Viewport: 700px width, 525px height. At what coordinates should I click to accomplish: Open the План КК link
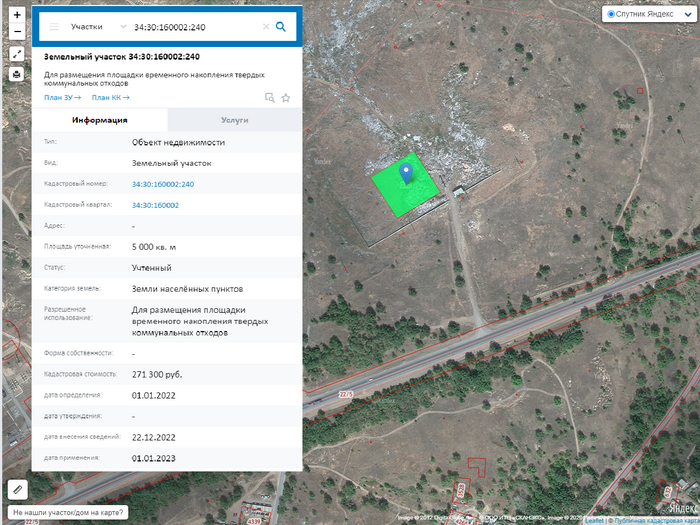(110, 98)
